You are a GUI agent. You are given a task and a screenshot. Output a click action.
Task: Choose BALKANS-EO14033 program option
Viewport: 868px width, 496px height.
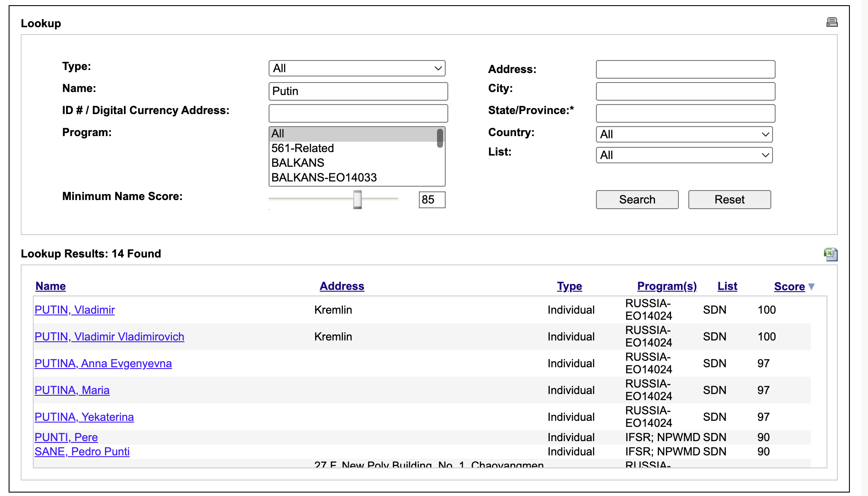(x=324, y=178)
